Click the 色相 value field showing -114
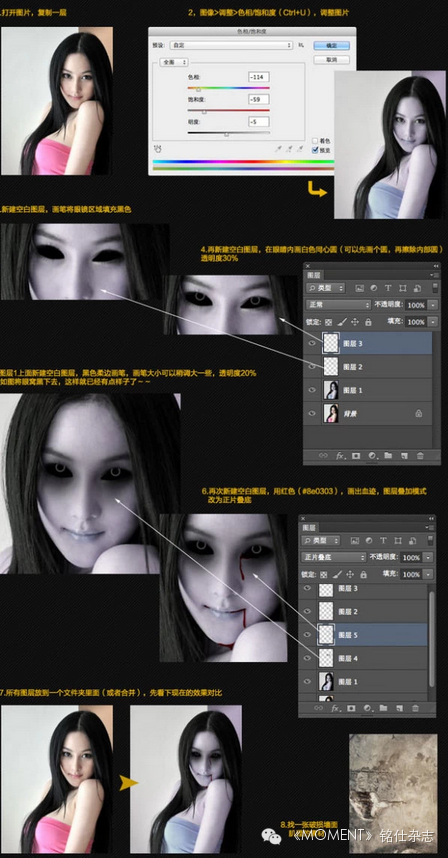This screenshot has width=448, height=858. tap(258, 77)
